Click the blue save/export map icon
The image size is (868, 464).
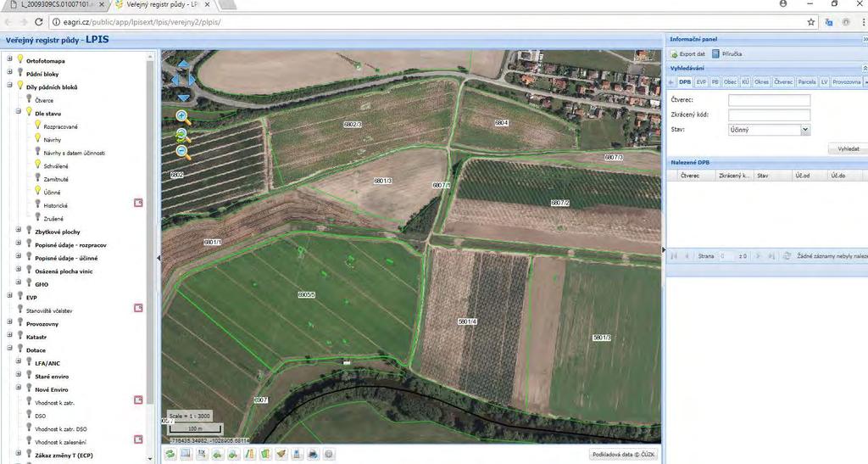[298, 454]
